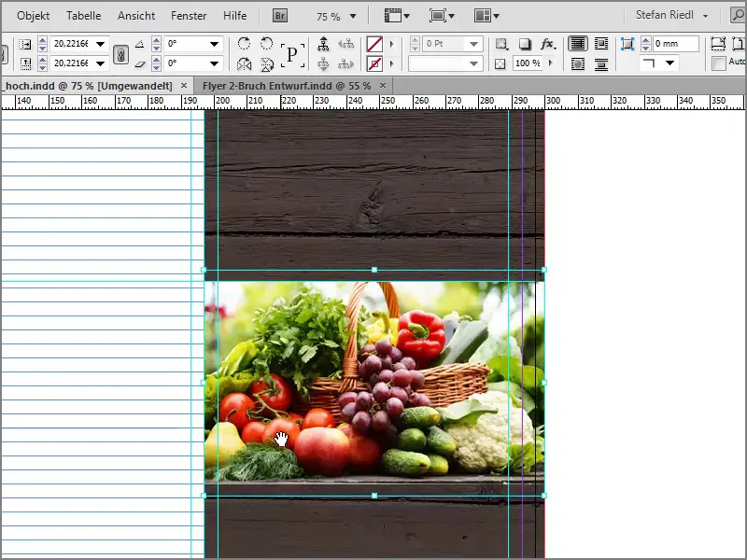Open the shear angle dropdown
The width and height of the screenshot is (747, 560).
pyautogui.click(x=215, y=63)
